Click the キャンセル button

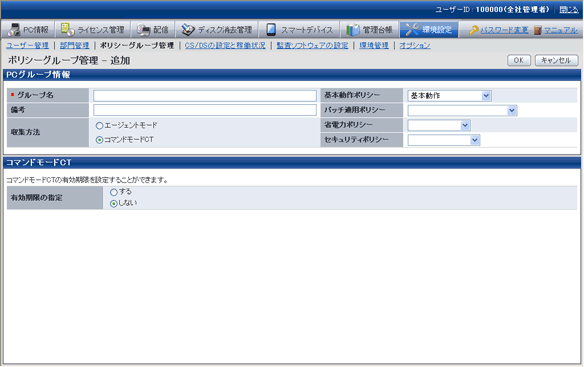click(x=556, y=60)
